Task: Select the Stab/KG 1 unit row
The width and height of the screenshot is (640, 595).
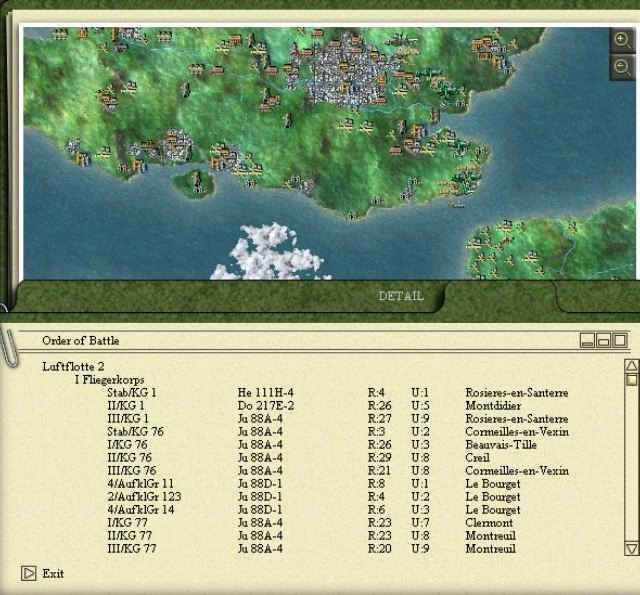Action: click(131, 392)
